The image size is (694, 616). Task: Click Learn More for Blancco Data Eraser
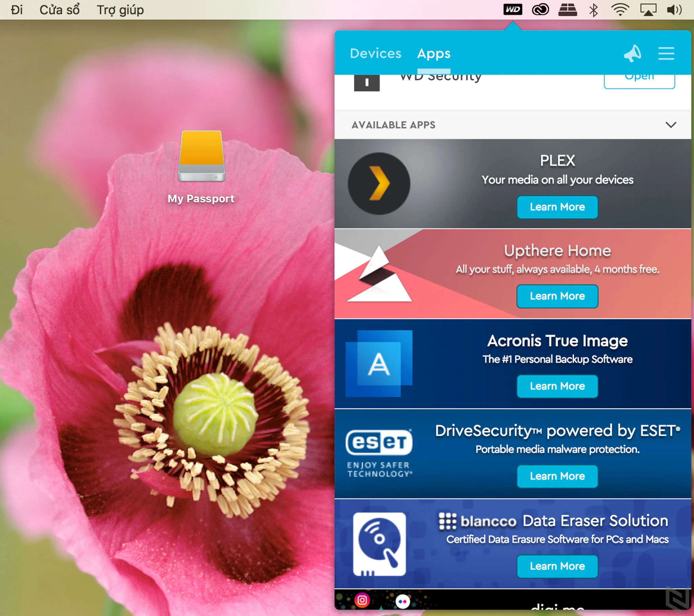[557, 566]
